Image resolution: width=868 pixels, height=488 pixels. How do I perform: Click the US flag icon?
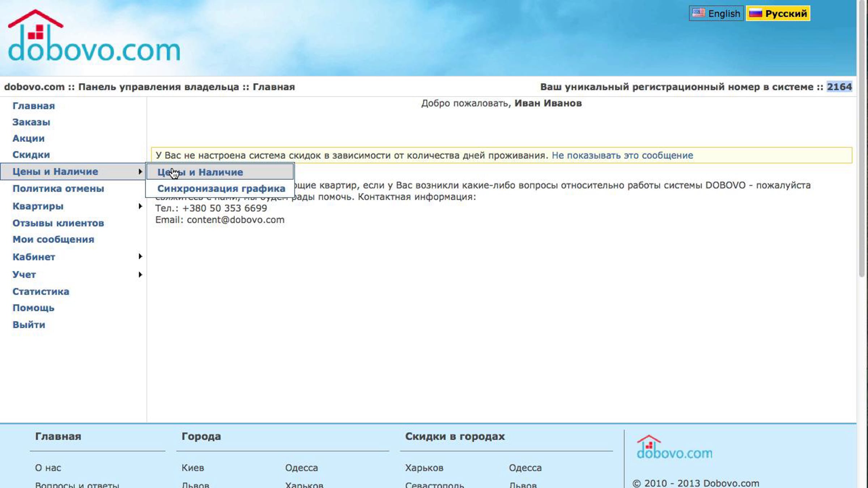point(698,13)
